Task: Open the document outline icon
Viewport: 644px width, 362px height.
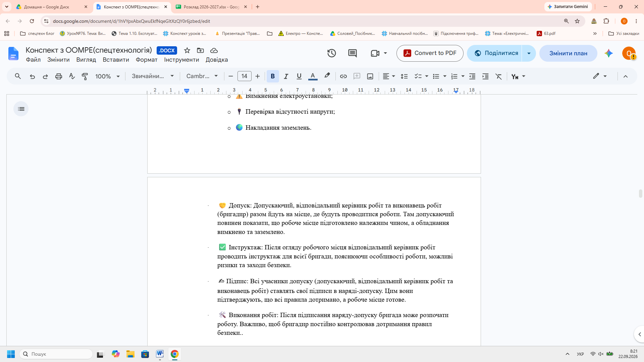Action: pyautogui.click(x=21, y=109)
